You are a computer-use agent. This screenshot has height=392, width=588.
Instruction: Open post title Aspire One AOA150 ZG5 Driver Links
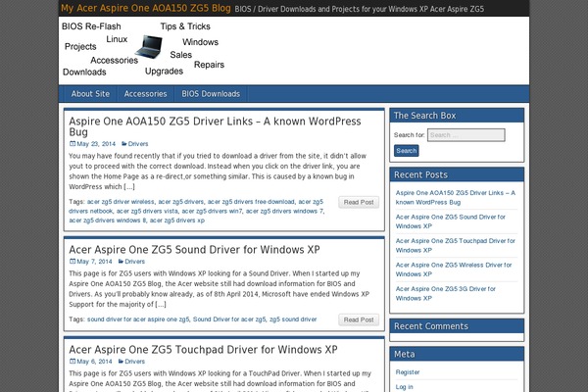[x=215, y=126]
